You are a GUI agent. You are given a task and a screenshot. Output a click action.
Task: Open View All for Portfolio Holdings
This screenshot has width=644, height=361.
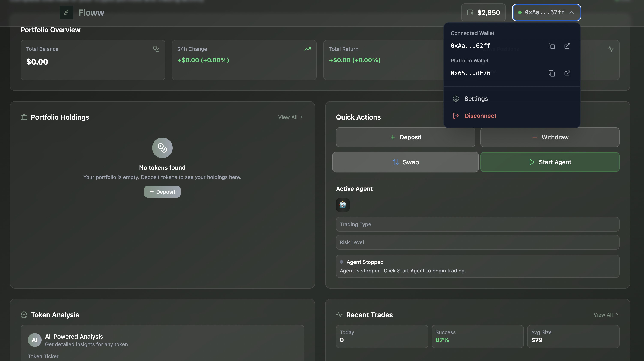pos(291,117)
